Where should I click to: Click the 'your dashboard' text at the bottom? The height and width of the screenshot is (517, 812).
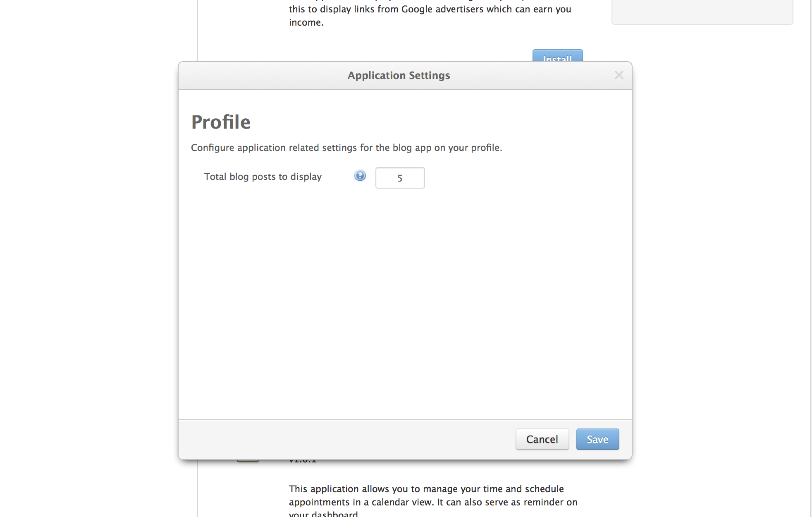click(324, 514)
